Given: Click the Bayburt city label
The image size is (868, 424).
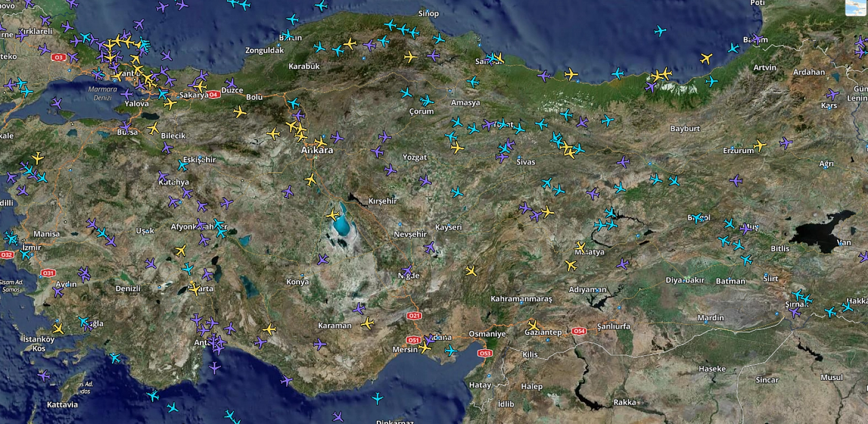Looking at the screenshot, I should (685, 128).
